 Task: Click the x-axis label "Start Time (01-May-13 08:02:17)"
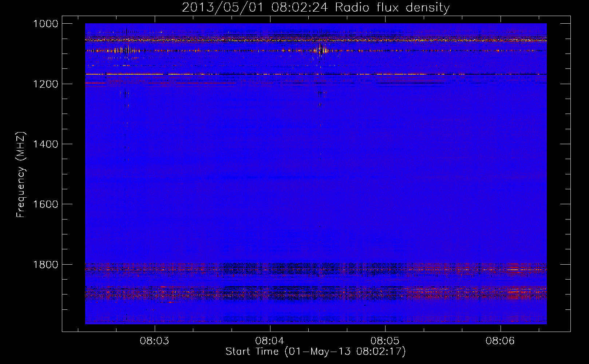[316, 352]
